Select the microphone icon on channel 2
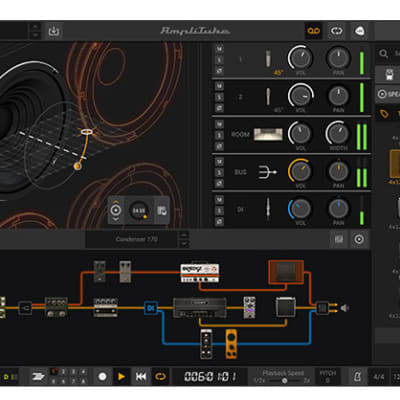Viewport: 400px width, 400px height. click(x=268, y=96)
